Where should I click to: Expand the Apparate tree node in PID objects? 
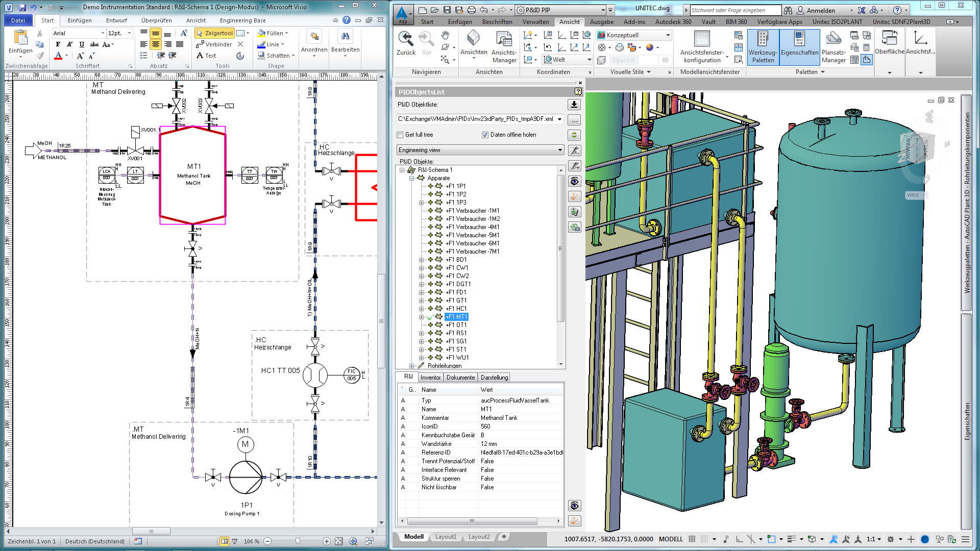coord(410,178)
